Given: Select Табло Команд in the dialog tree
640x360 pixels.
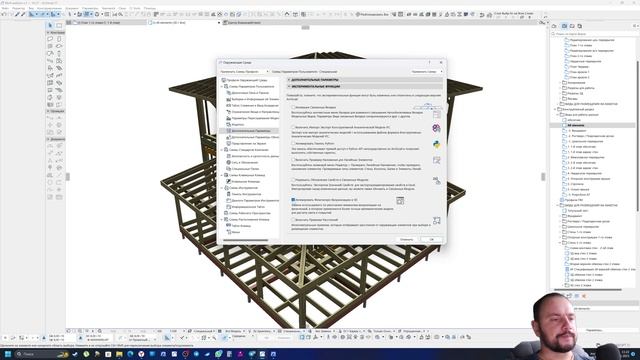Looking at the screenshot, I should pos(241,226).
